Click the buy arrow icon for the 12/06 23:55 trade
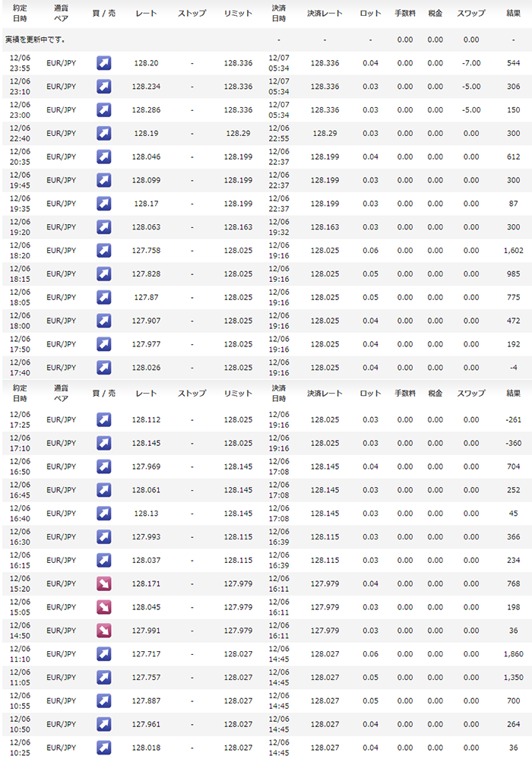 104,63
